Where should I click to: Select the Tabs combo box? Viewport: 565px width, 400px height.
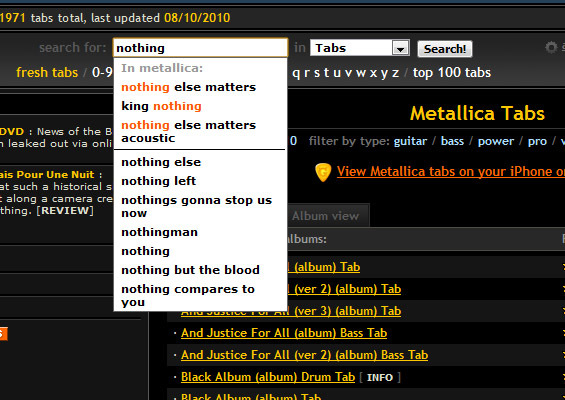tap(359, 48)
